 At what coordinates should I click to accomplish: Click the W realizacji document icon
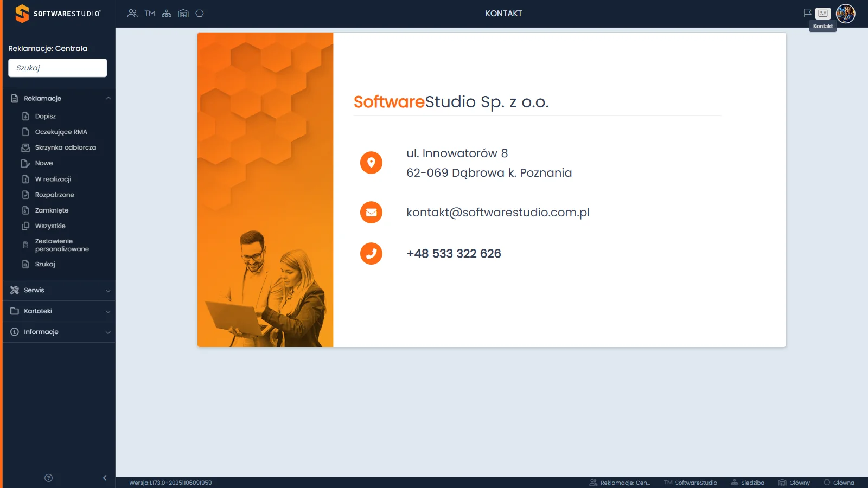25,179
